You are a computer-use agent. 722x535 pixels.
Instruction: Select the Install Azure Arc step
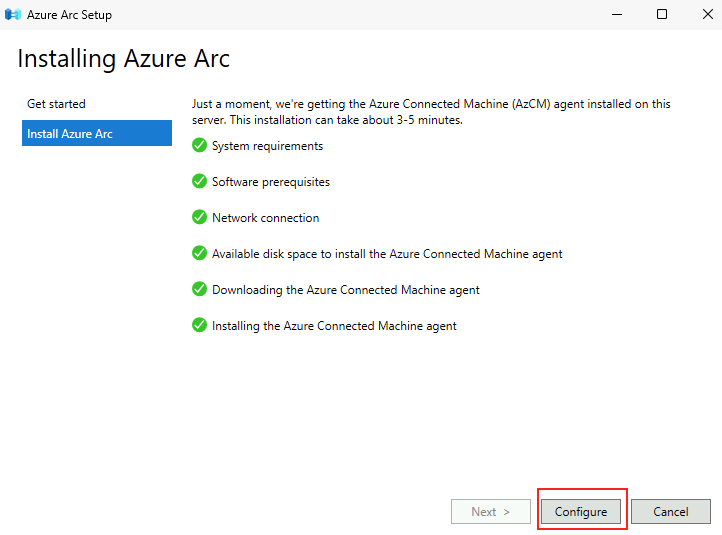97,133
